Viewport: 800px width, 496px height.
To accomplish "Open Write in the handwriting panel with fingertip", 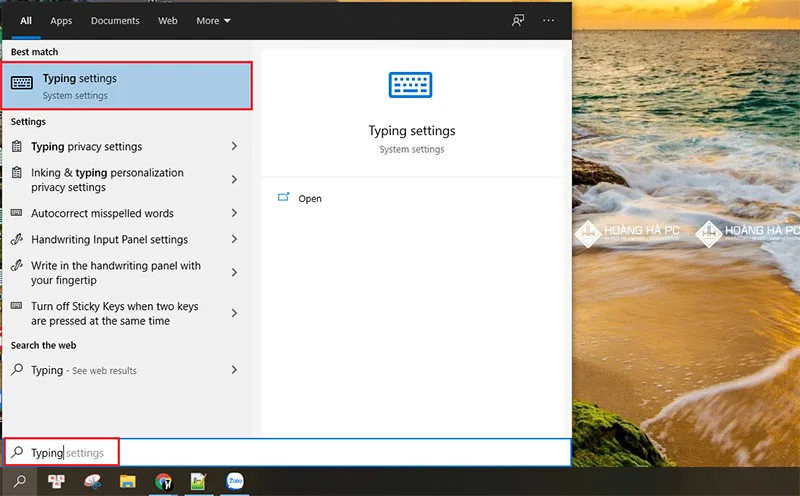I will tap(125, 272).
